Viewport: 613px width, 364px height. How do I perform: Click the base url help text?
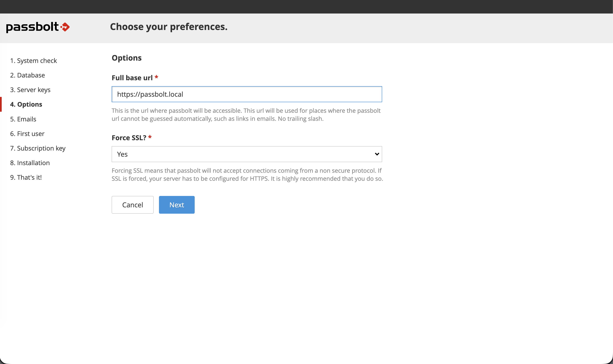point(246,115)
